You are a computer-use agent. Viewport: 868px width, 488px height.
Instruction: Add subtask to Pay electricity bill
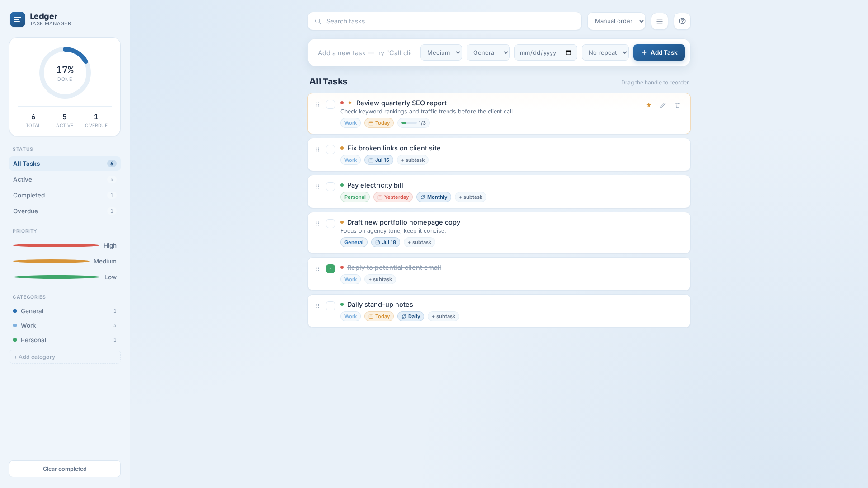(x=471, y=197)
